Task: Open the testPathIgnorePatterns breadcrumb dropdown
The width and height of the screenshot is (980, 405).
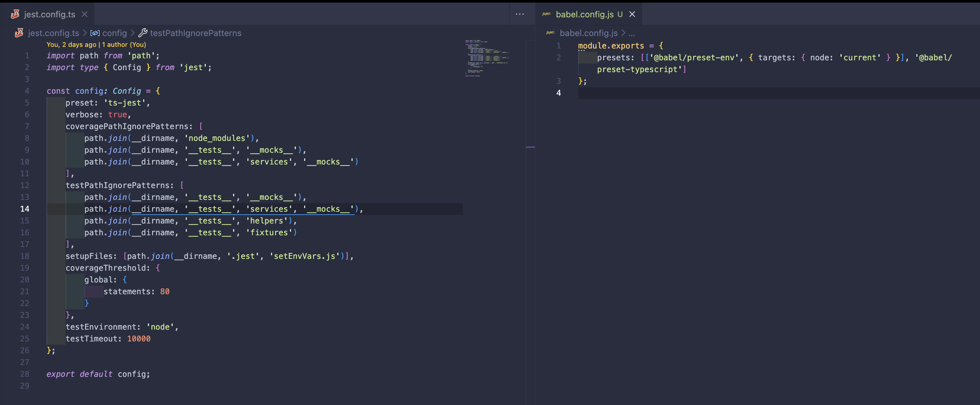Action: tap(196, 33)
